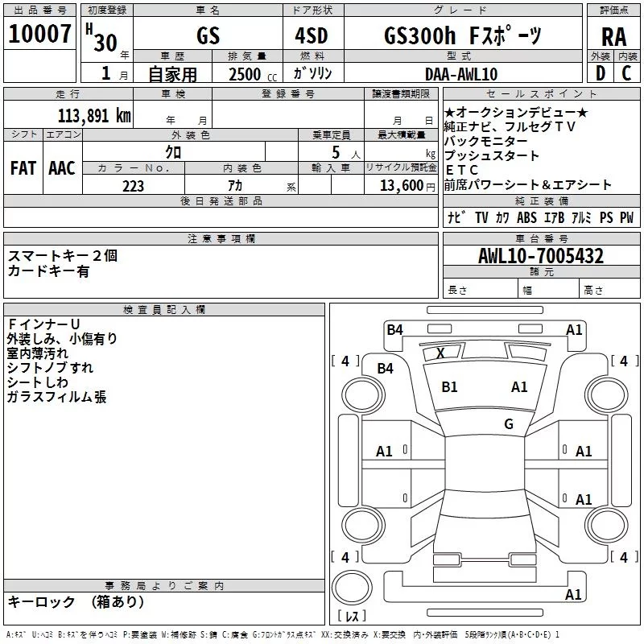The height and width of the screenshot is (644, 644).
Task: Select the [レス] spare tire label
Action: click(x=352, y=616)
